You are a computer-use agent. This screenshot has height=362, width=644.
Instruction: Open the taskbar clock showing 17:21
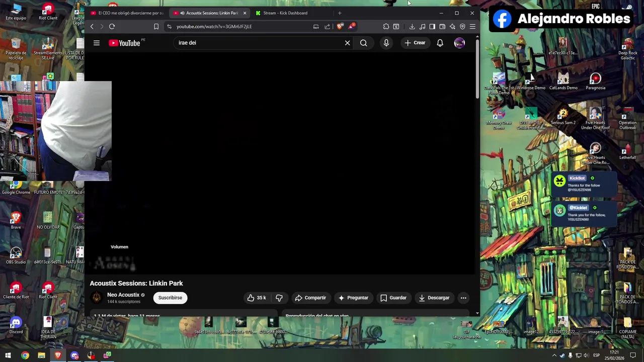(614, 355)
